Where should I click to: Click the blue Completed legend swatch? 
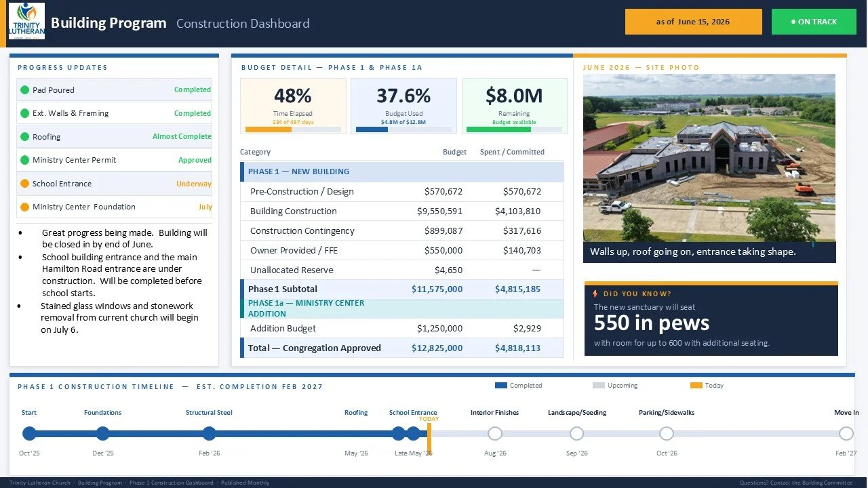click(501, 386)
